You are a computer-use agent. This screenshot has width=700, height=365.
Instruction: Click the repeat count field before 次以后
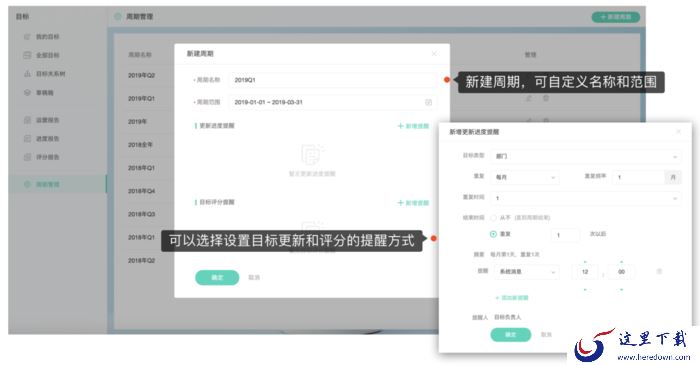click(566, 235)
